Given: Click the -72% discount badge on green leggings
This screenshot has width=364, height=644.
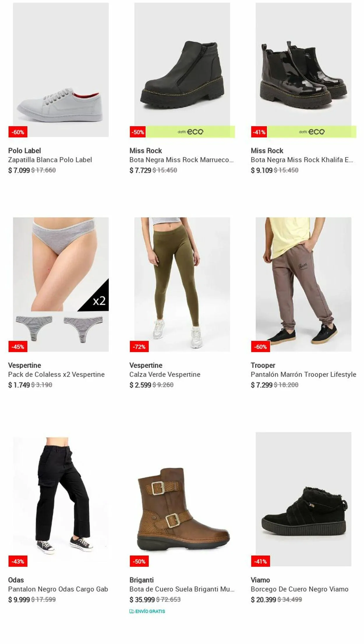Looking at the screenshot, I should tap(139, 347).
